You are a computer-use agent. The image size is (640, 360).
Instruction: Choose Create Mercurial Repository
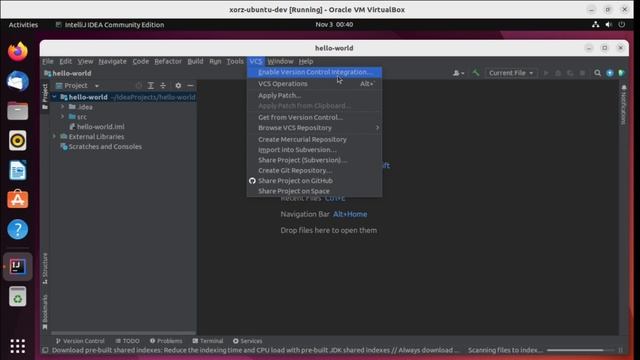(x=314, y=139)
